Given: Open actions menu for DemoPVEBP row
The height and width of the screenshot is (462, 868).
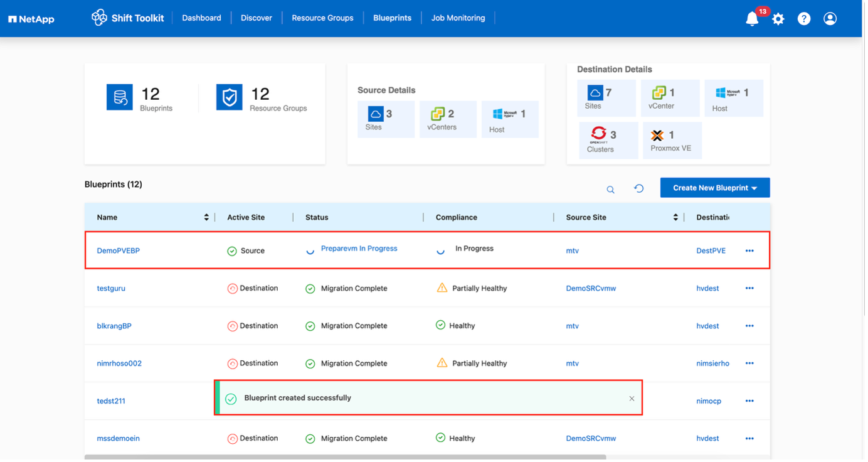Looking at the screenshot, I should pos(749,250).
